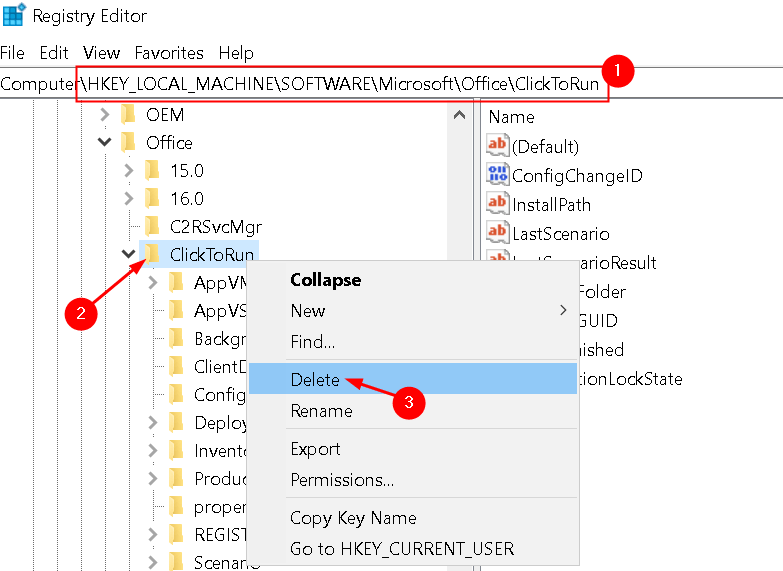
Task: Select the OEM folder icon
Action: [x=128, y=114]
